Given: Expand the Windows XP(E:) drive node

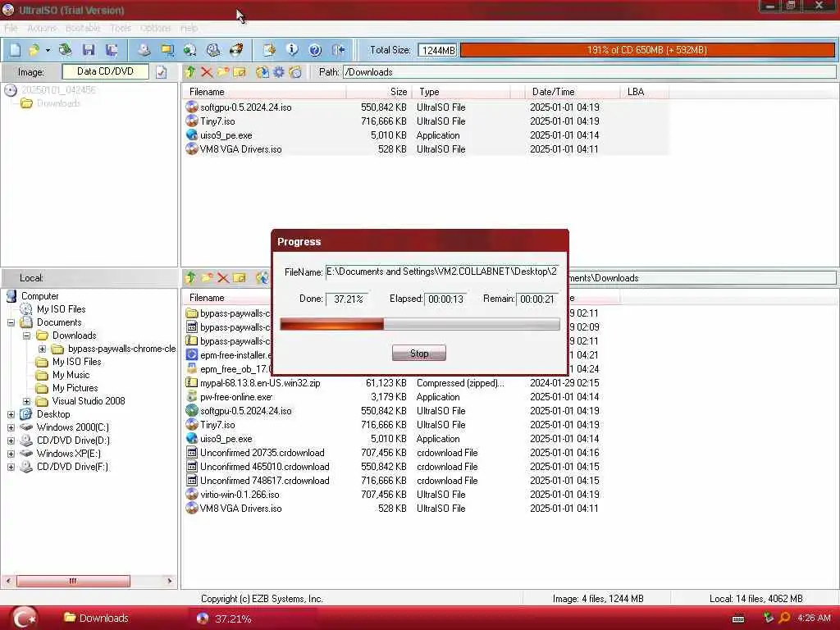Looking at the screenshot, I should click(11, 454).
